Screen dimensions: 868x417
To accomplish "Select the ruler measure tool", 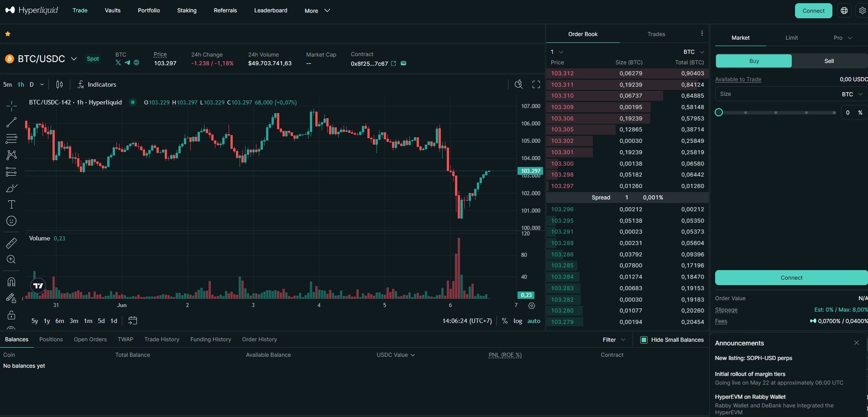I will 11,243.
